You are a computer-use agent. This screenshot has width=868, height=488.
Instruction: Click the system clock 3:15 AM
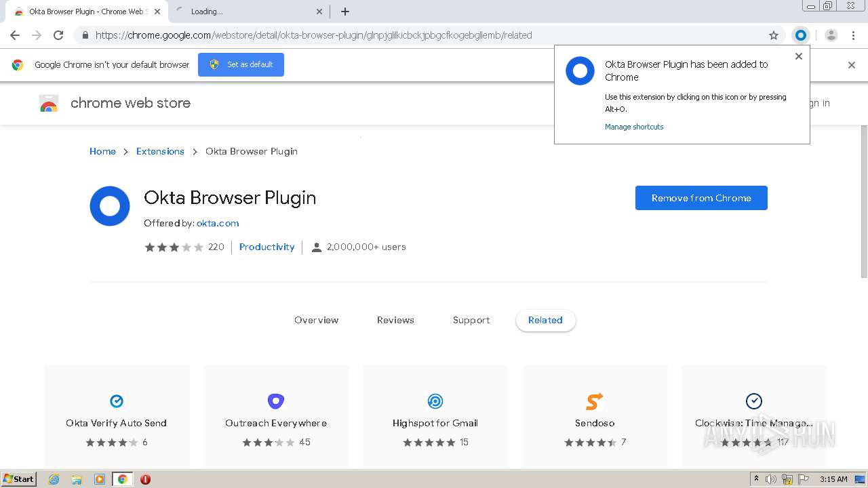point(833,479)
